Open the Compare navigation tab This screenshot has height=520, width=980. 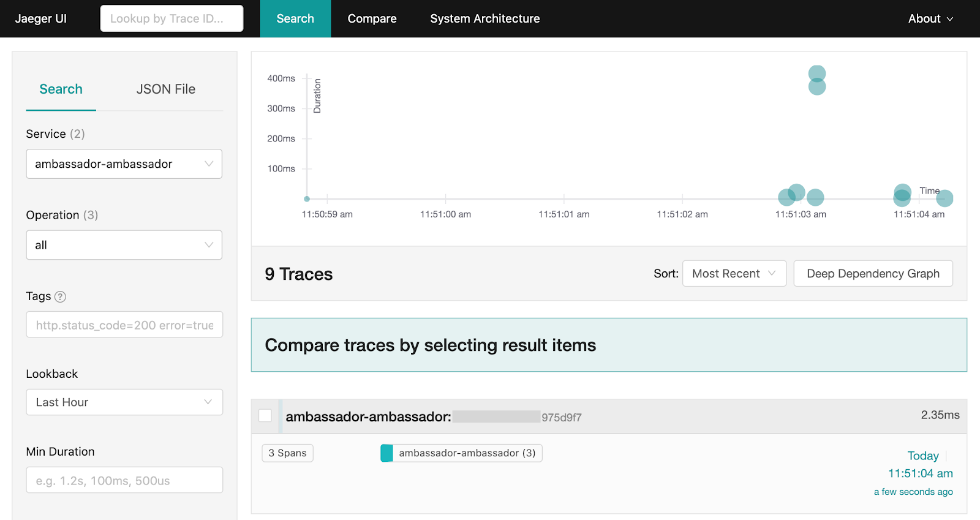pos(372,19)
